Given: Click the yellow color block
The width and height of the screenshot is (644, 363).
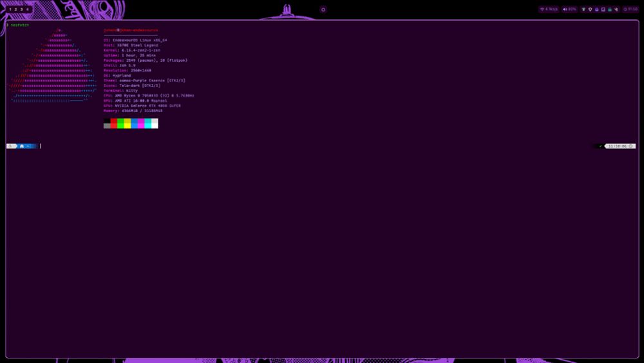Looking at the screenshot, I should (128, 123).
